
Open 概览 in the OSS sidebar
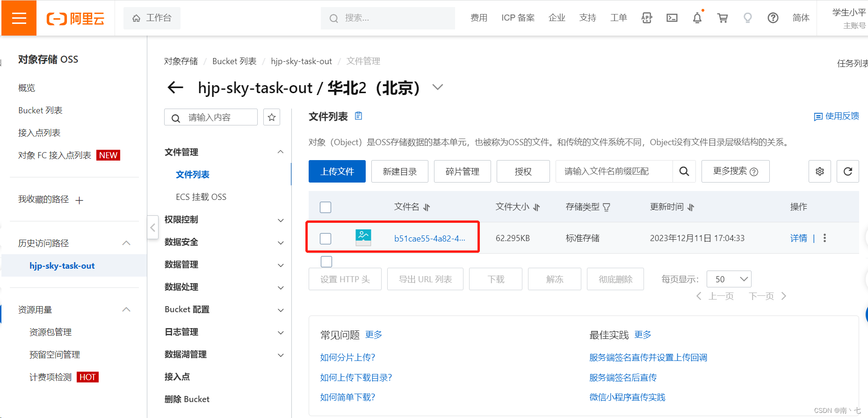pos(27,88)
